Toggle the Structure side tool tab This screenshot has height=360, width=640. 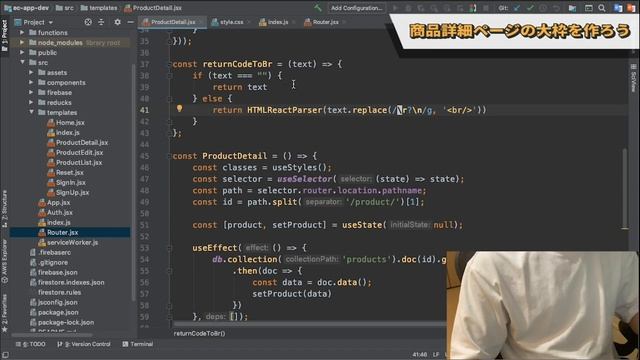4,209
